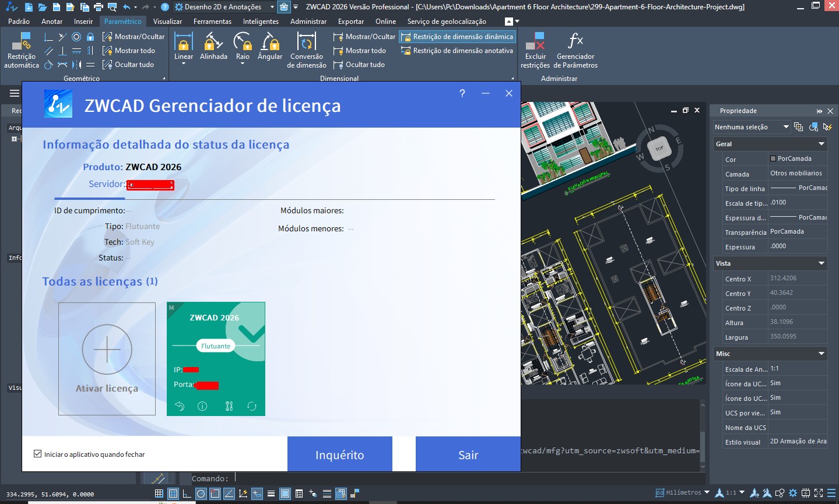Click the Inquérito button
This screenshot has width=839, height=504.
coord(340,454)
